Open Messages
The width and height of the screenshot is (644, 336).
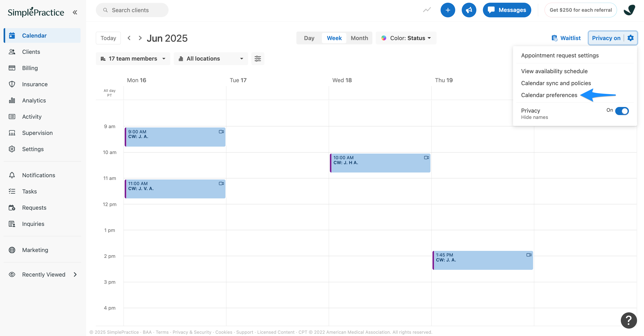(x=507, y=10)
